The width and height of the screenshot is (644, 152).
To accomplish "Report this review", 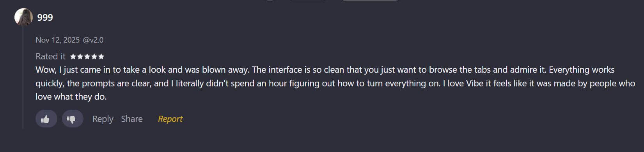I will pos(170,119).
